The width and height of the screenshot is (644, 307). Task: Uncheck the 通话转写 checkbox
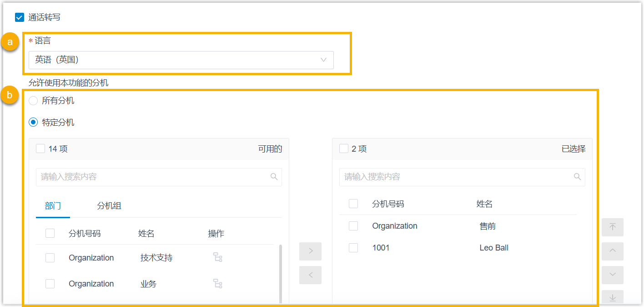20,17
